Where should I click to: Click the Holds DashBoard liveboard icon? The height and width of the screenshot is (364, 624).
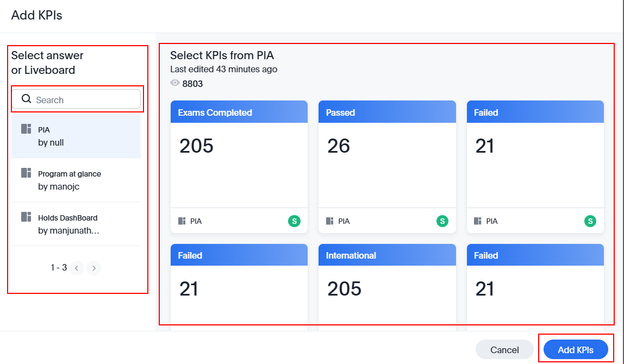coord(26,217)
